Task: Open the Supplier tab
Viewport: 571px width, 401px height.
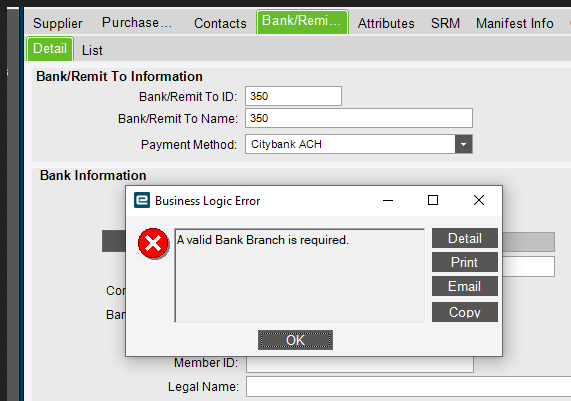Action: (58, 23)
